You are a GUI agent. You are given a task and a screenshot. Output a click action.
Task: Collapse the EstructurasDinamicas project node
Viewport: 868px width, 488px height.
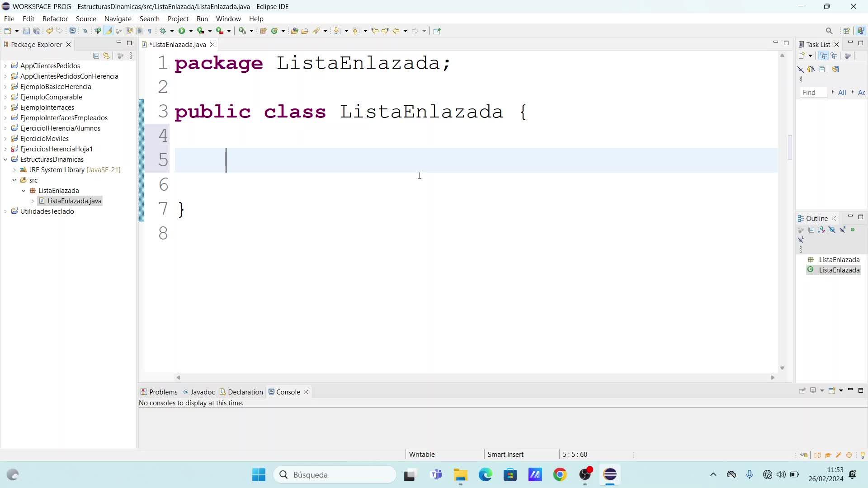(x=5, y=160)
